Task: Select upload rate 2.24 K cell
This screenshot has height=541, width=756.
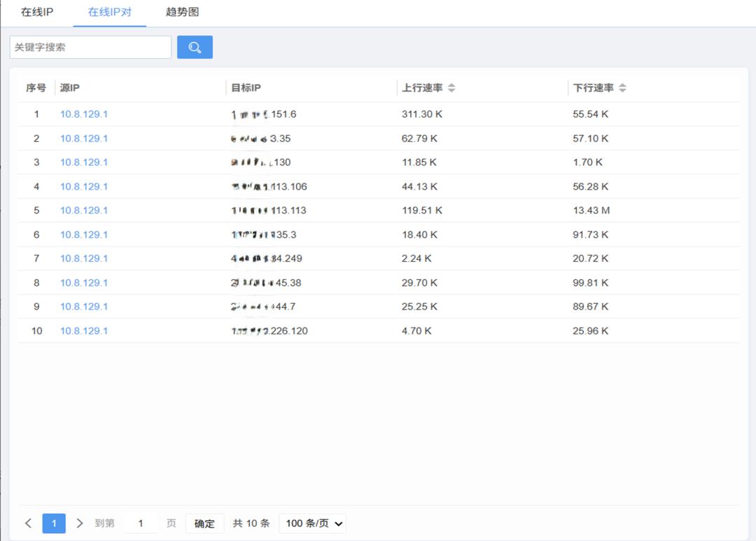Action: (416, 258)
